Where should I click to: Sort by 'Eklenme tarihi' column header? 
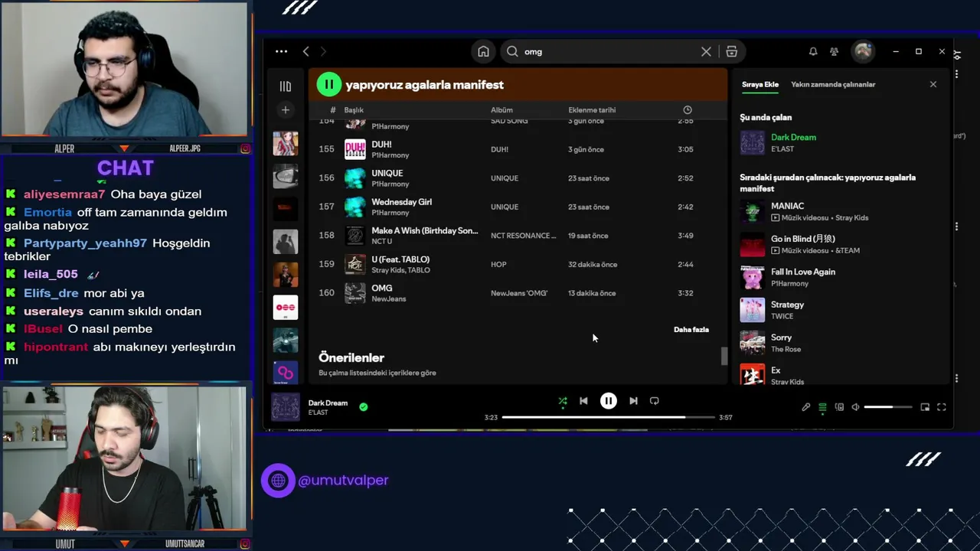(592, 110)
